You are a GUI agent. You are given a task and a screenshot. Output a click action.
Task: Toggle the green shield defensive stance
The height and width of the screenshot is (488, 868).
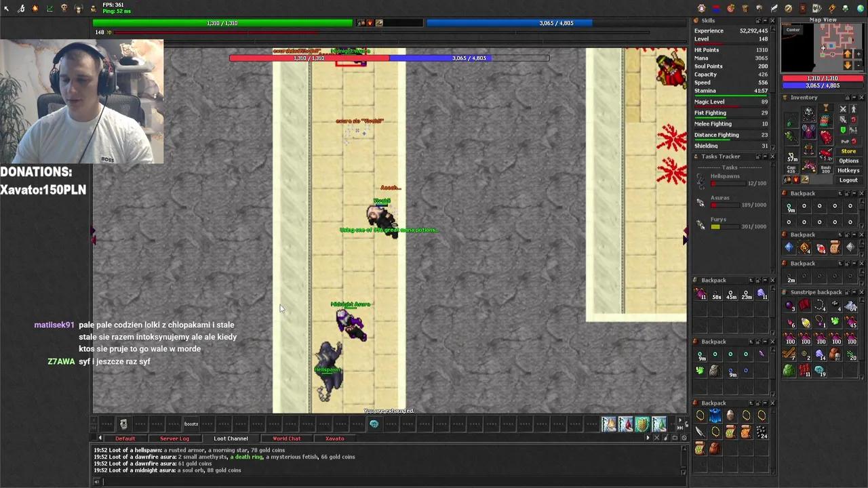pos(843,130)
